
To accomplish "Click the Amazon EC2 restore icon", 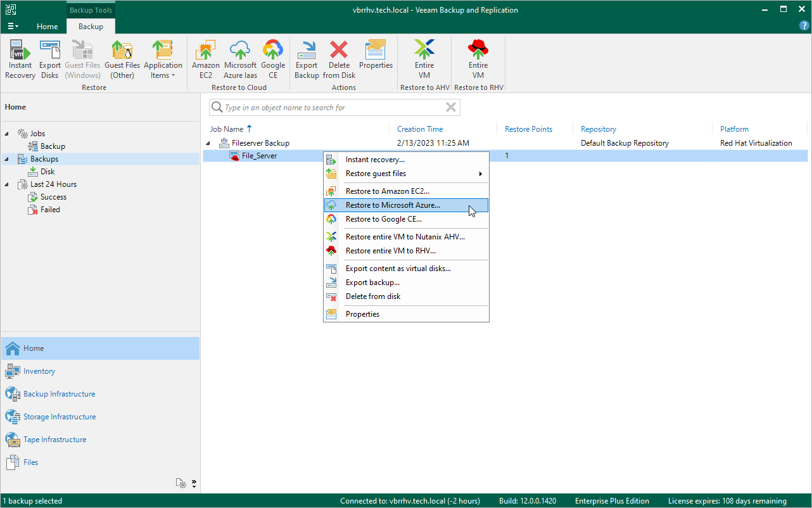I will pyautogui.click(x=206, y=60).
